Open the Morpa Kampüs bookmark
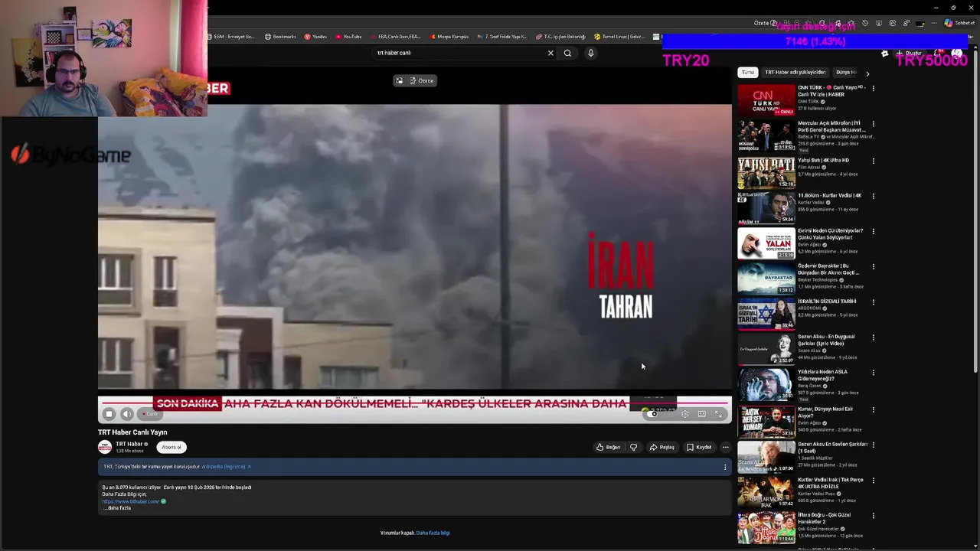The height and width of the screenshot is (551, 980). 449,36
